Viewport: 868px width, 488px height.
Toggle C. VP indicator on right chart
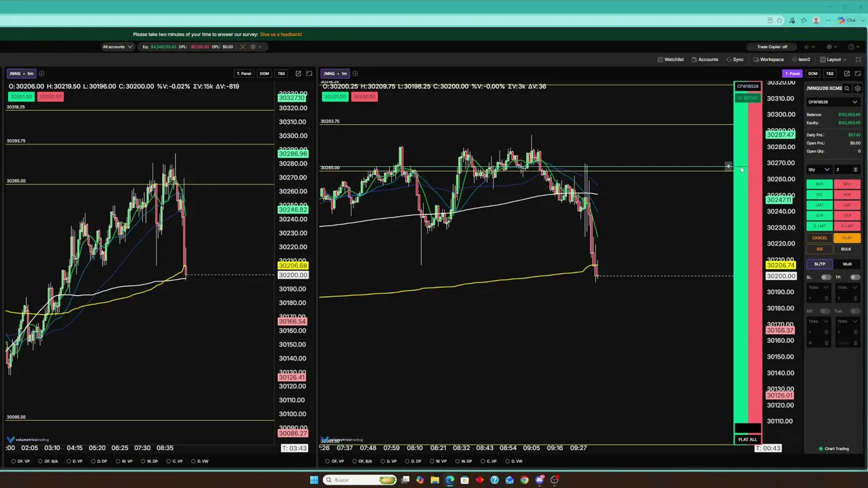tap(488, 462)
